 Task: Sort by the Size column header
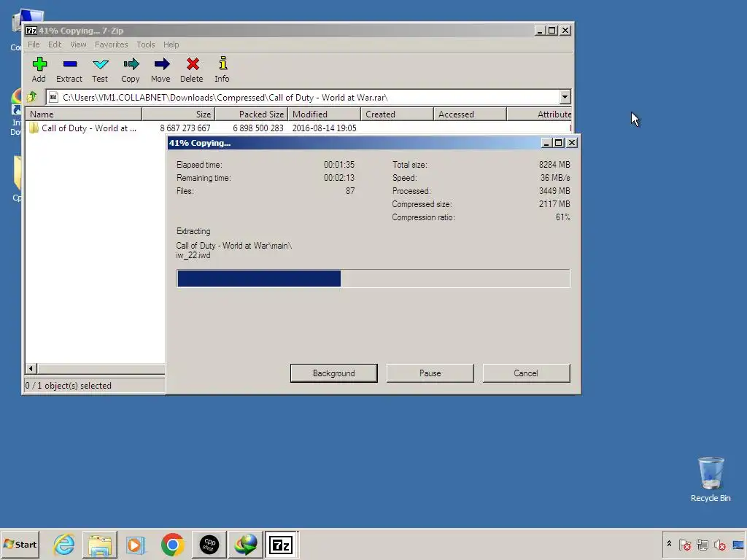point(179,114)
